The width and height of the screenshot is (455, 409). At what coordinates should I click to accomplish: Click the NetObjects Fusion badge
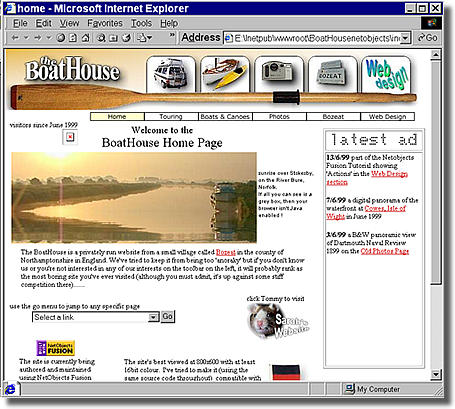coord(55,348)
